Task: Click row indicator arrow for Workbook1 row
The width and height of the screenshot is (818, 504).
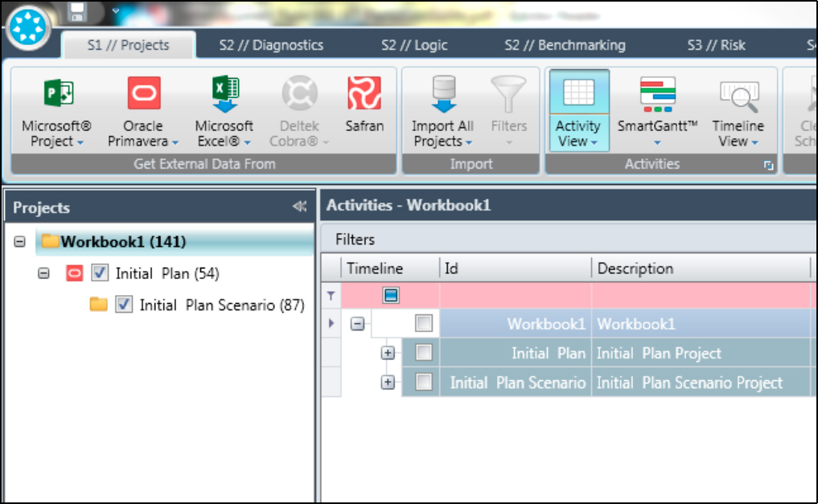Action: [x=331, y=323]
